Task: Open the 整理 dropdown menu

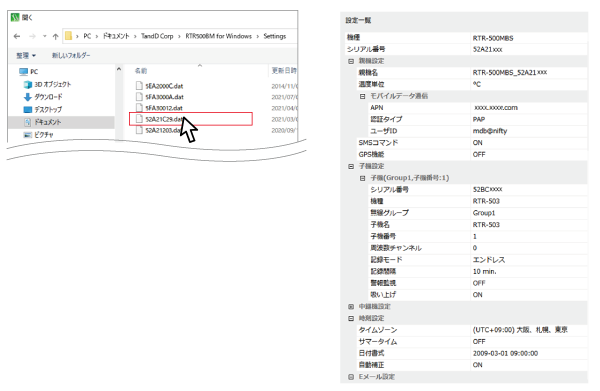Action: [x=26, y=55]
